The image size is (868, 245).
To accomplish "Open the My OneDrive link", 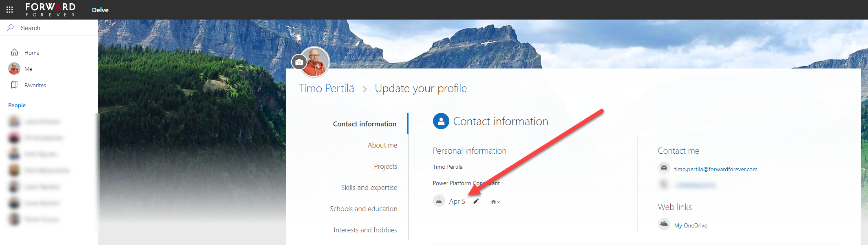I will 690,225.
